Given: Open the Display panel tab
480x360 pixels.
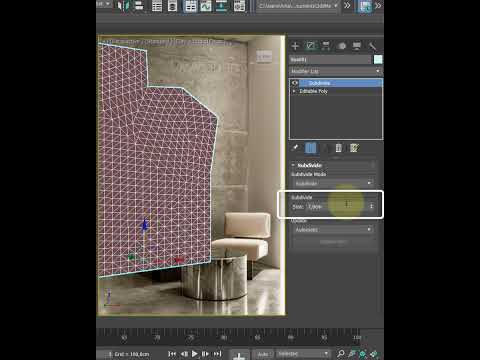Looking at the screenshot, I should pos(357,46).
